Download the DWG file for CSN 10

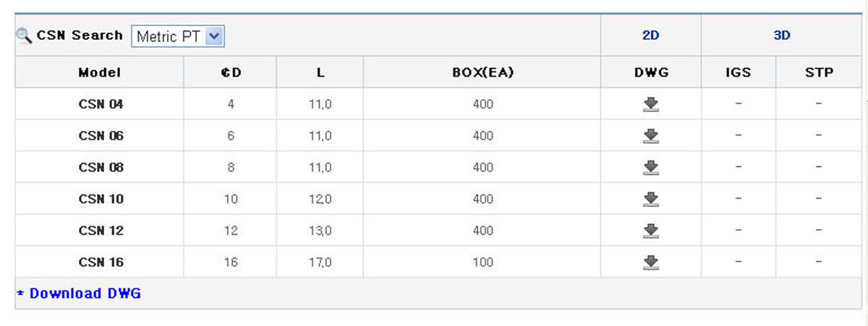651,199
